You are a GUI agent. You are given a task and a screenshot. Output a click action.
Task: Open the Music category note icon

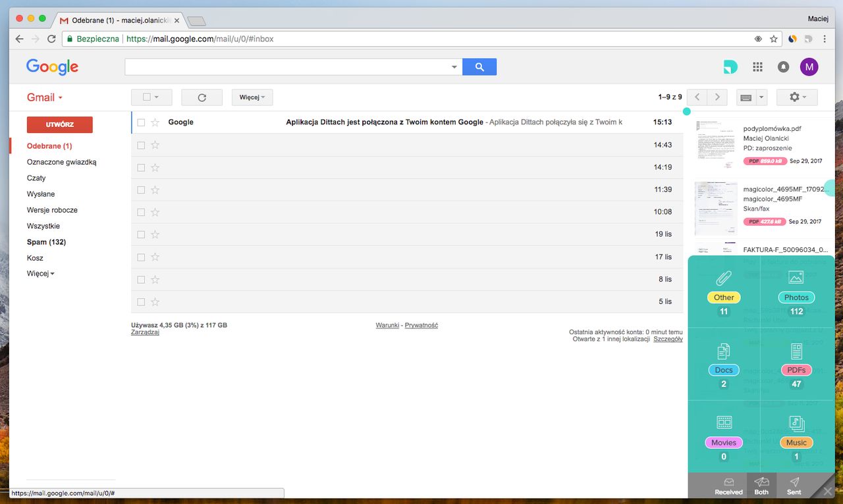point(796,423)
